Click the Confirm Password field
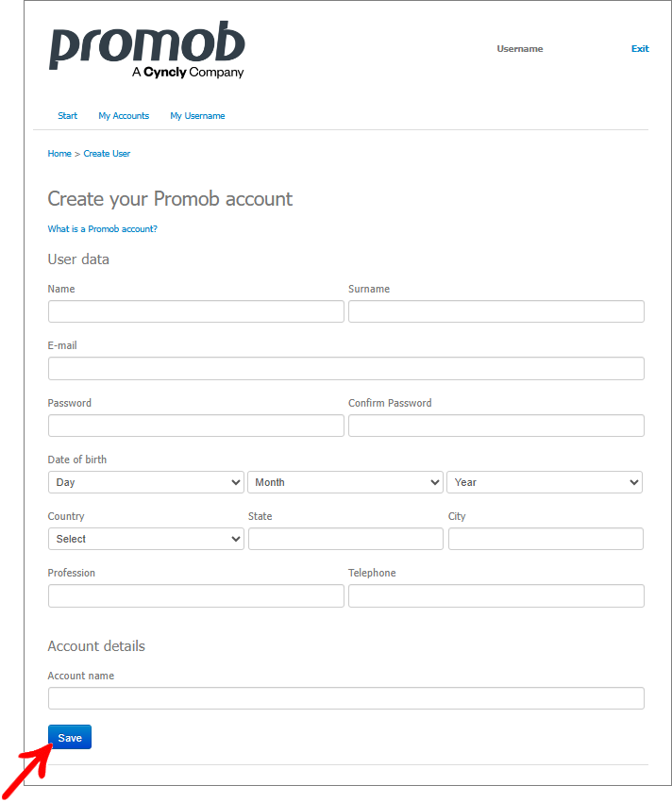Screen dimensions: 672x802 tap(496, 426)
